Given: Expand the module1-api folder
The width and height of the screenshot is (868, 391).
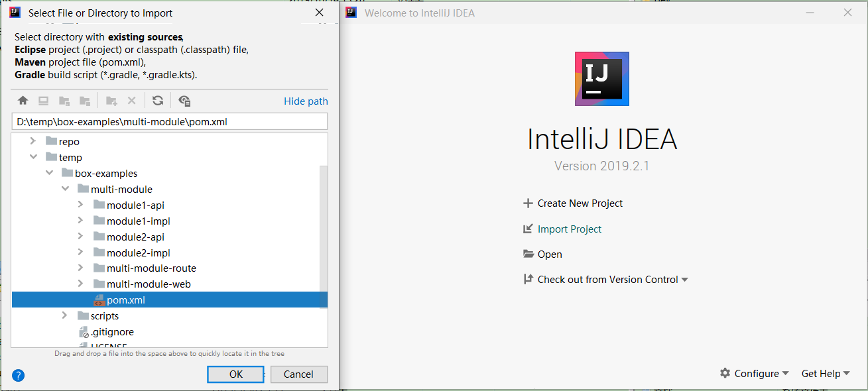Looking at the screenshot, I should pos(81,205).
